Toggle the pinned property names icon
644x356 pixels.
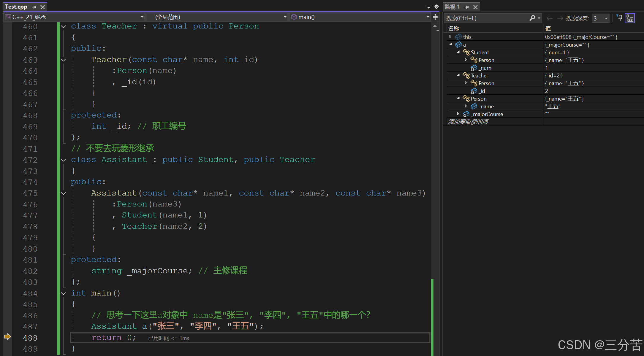tap(630, 18)
